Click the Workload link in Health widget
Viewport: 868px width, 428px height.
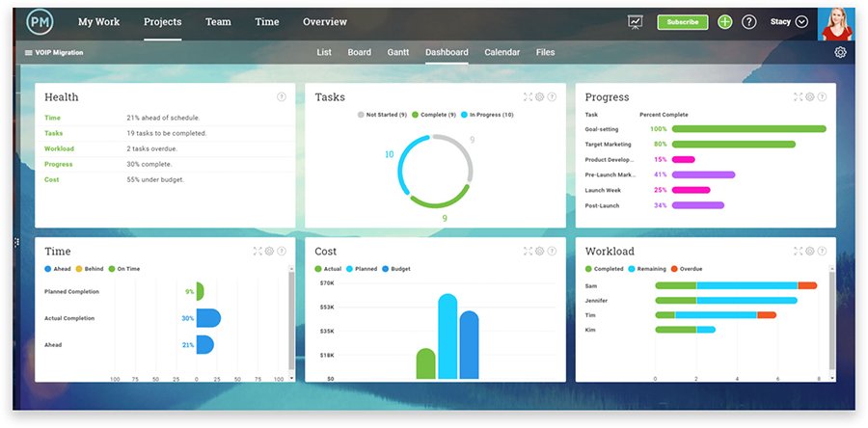tap(59, 148)
